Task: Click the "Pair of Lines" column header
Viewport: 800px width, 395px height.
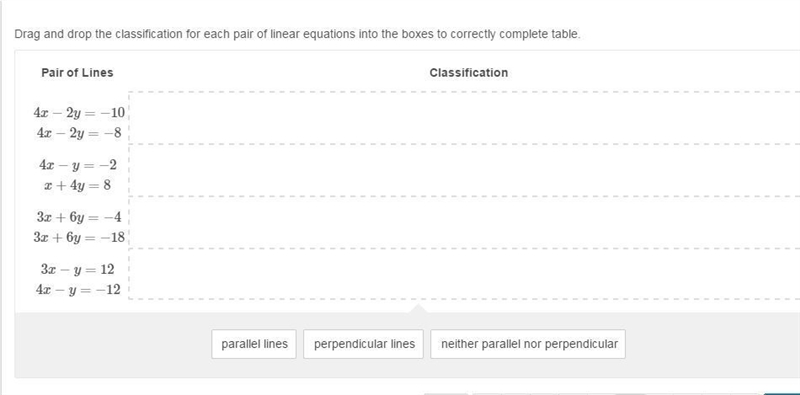Action: coord(77,72)
